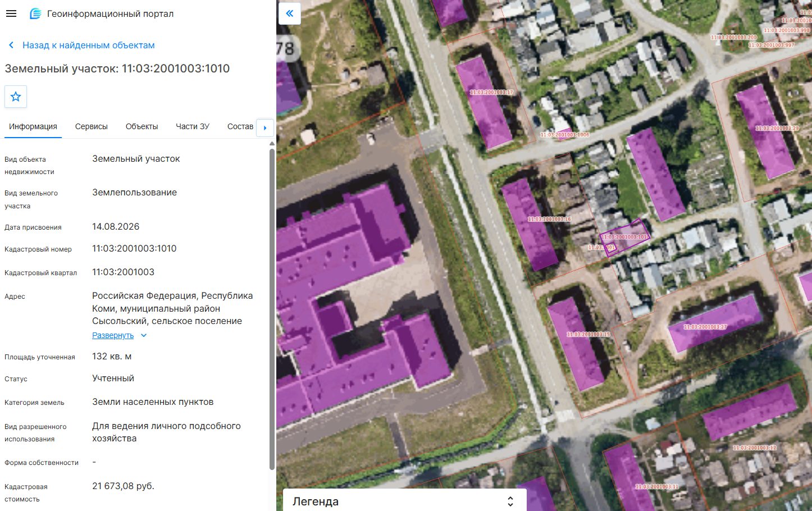
Task: Add the land parcel to favorites with the star
Action: pos(16,97)
